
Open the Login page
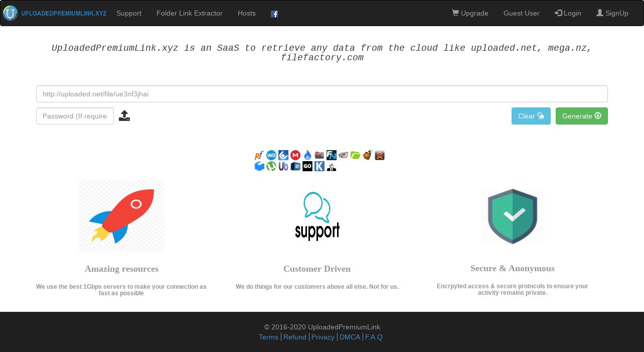(x=568, y=13)
